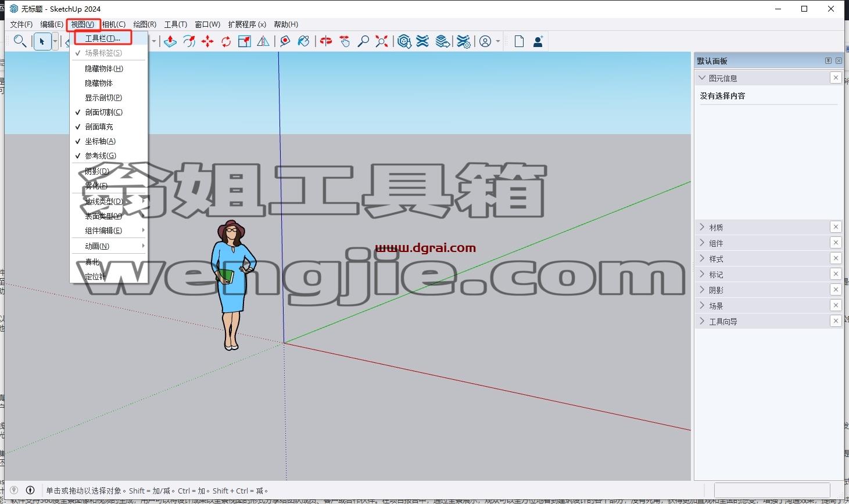Click the geo-location pin in status bar
849x504 pixels.
(14, 490)
